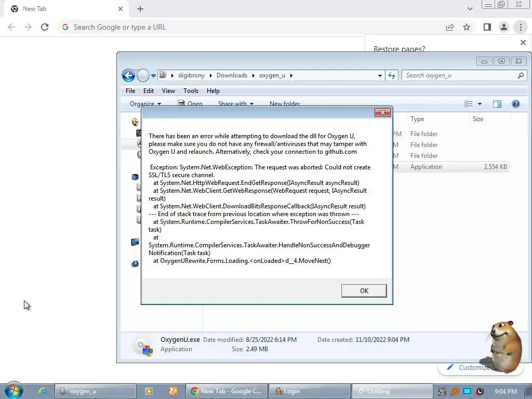
Task: Refresh the oxygen_u folder view
Action: [392, 76]
